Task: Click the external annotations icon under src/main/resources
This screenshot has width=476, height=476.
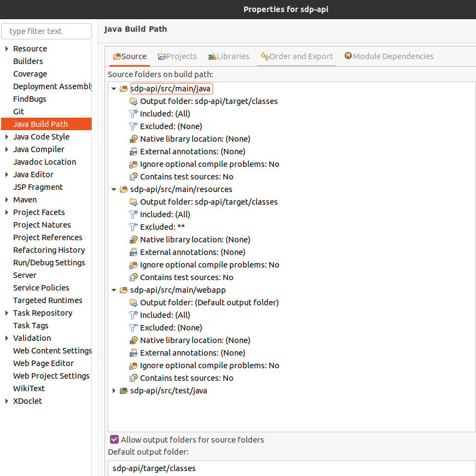Action: coord(133,252)
